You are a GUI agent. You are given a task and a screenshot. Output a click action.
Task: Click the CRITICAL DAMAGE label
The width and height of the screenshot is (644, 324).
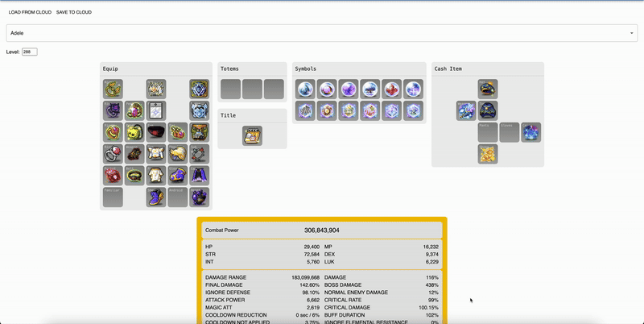coord(347,308)
